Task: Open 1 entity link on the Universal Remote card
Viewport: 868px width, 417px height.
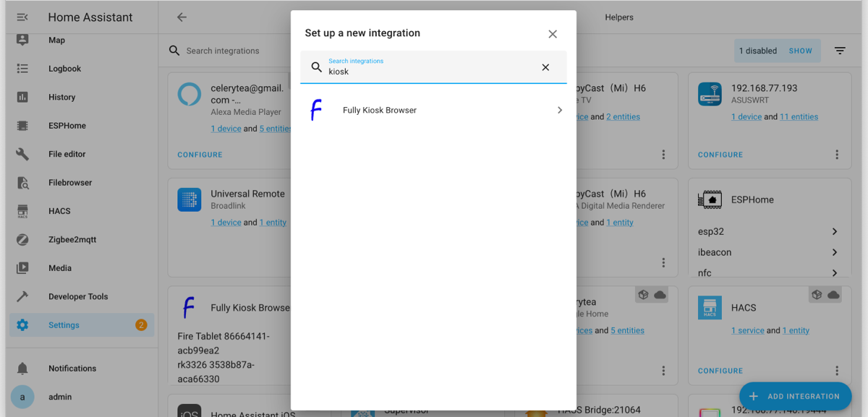Action: click(273, 223)
